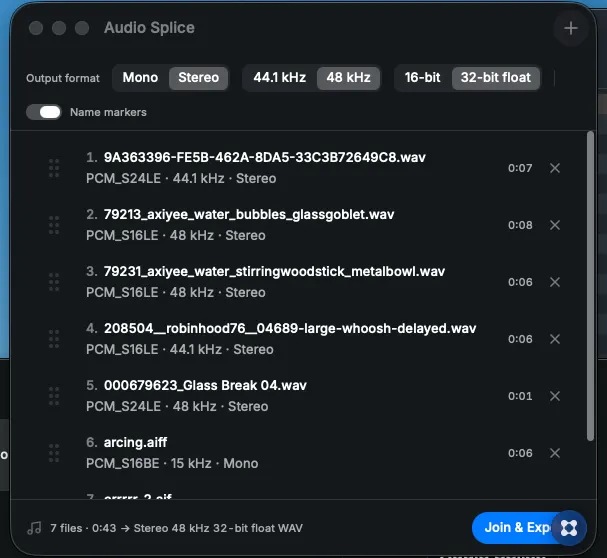This screenshot has height=558, width=607.
Task: Click the status summary '7 files · 0:43'
Action: coord(83,528)
